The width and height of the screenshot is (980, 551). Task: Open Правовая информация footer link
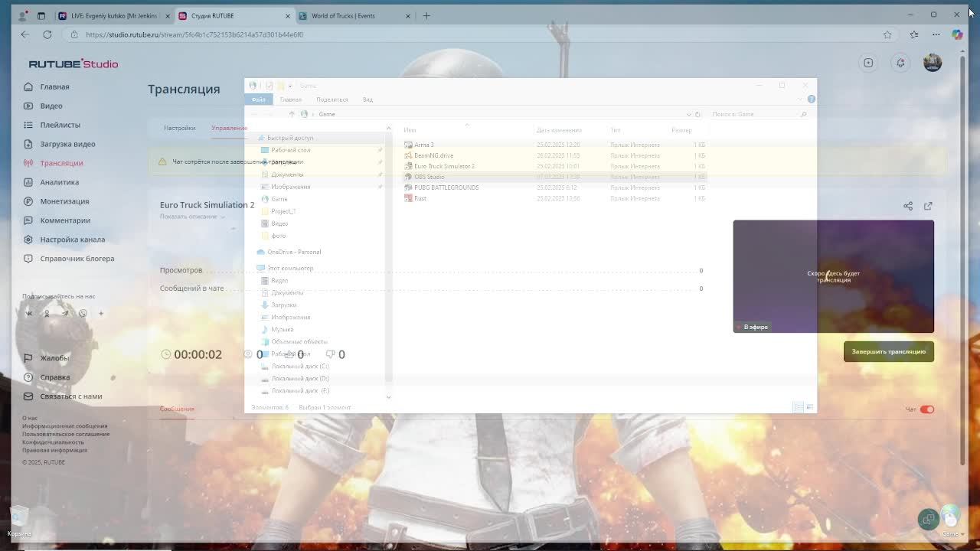(x=54, y=450)
